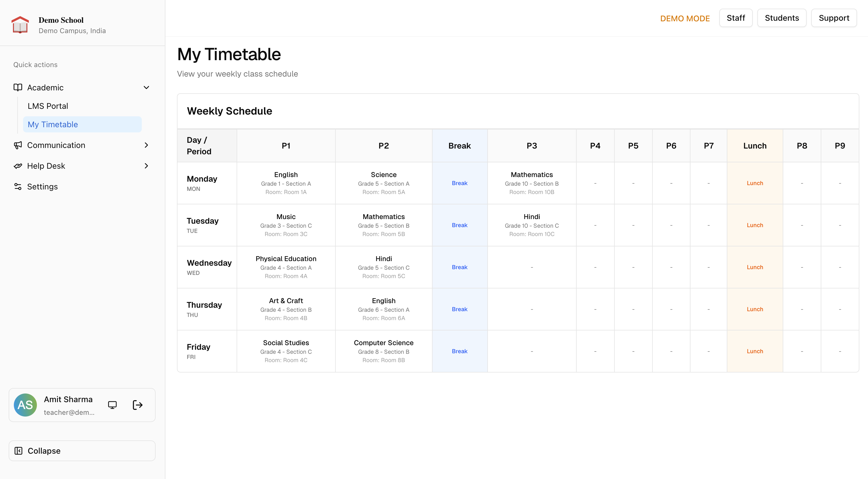Collapse the Academic section chevron
The height and width of the screenshot is (479, 868).
(146, 88)
